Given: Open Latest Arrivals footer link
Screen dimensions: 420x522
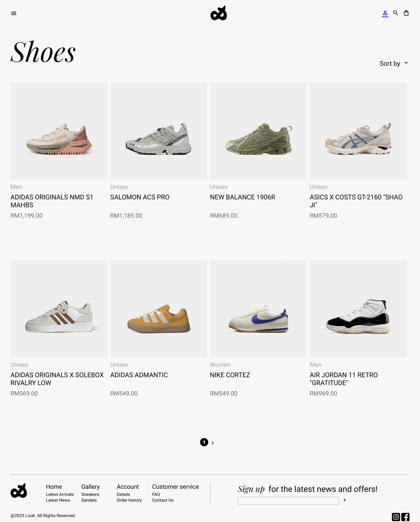Looking at the screenshot, I should tap(60, 494).
